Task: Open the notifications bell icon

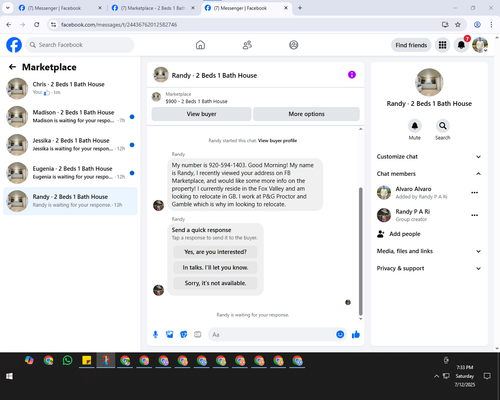Action: pyautogui.click(x=461, y=45)
